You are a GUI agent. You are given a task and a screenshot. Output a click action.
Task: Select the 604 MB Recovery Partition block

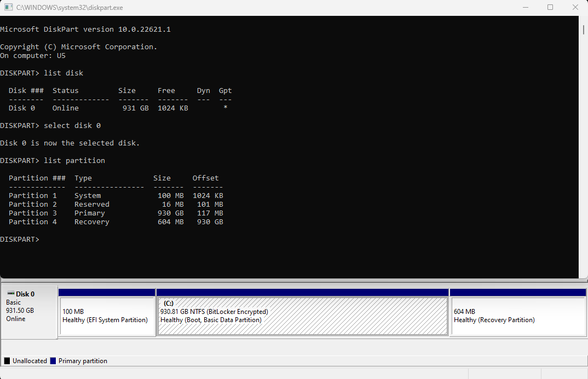(517, 316)
